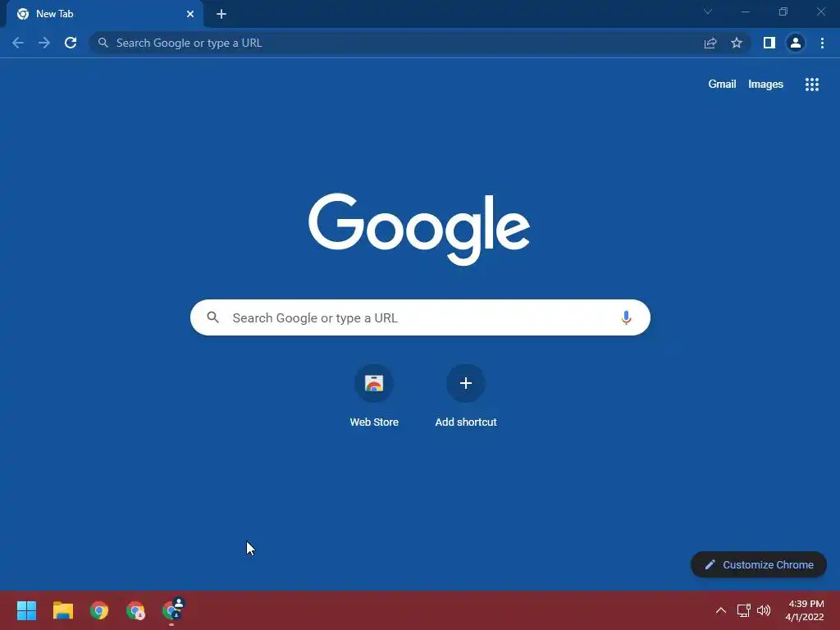840x630 pixels.
Task: Expand the tab search chevron
Action: coord(708,11)
